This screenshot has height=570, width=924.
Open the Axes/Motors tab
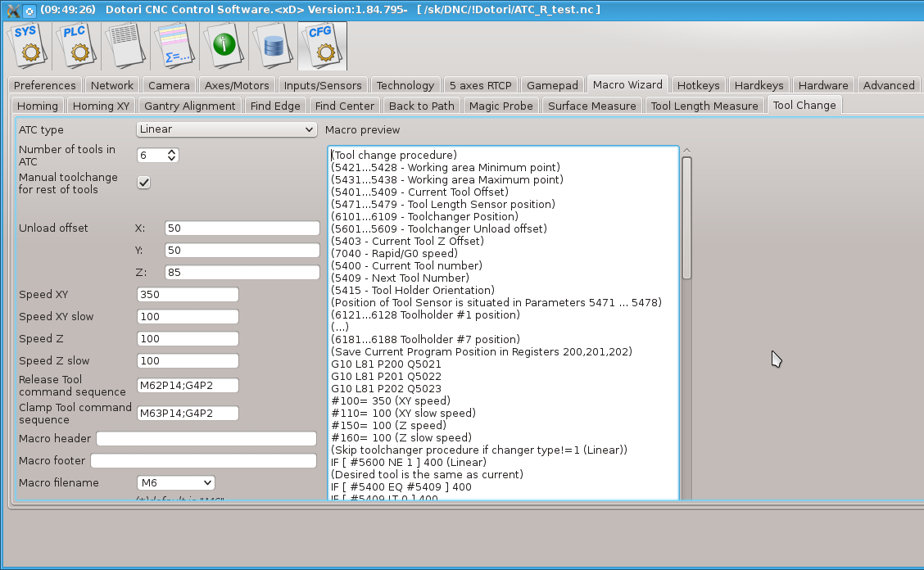pos(237,85)
